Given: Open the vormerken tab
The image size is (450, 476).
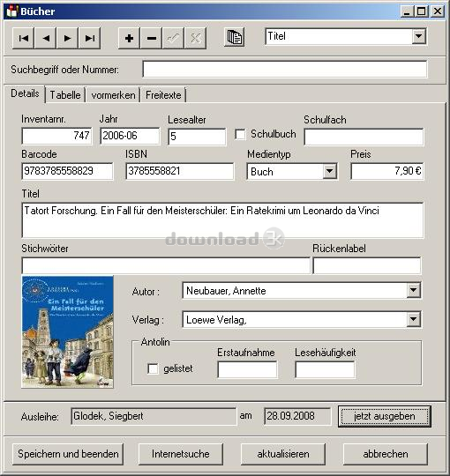Looking at the screenshot, I should coord(113,95).
